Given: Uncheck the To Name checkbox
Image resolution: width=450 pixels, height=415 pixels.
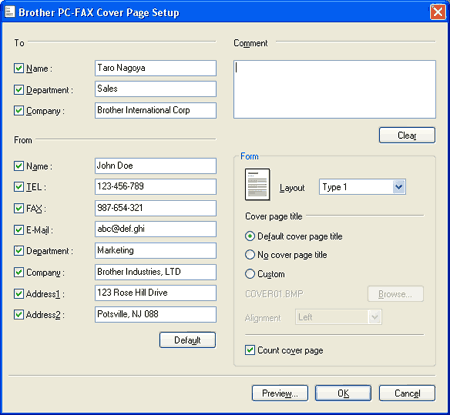Looking at the screenshot, I should pyautogui.click(x=19, y=68).
